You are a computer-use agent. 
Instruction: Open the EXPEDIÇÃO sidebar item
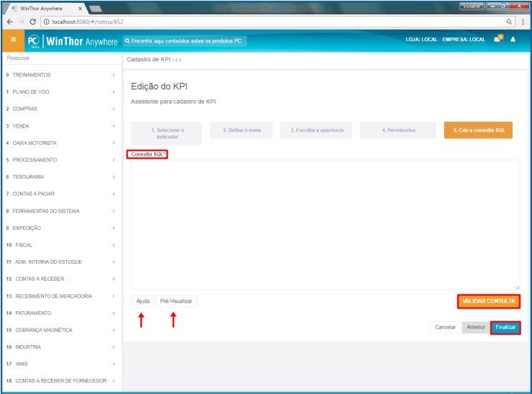[61, 228]
